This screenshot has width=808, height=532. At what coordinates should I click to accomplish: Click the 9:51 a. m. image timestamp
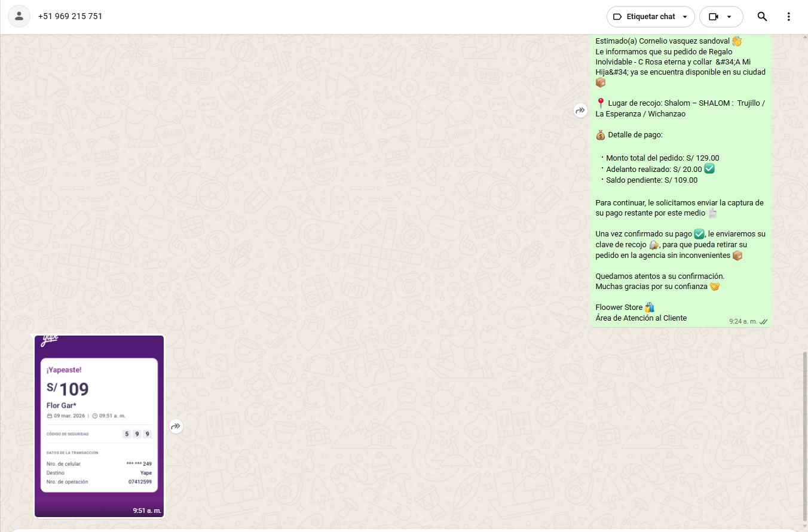(x=147, y=511)
